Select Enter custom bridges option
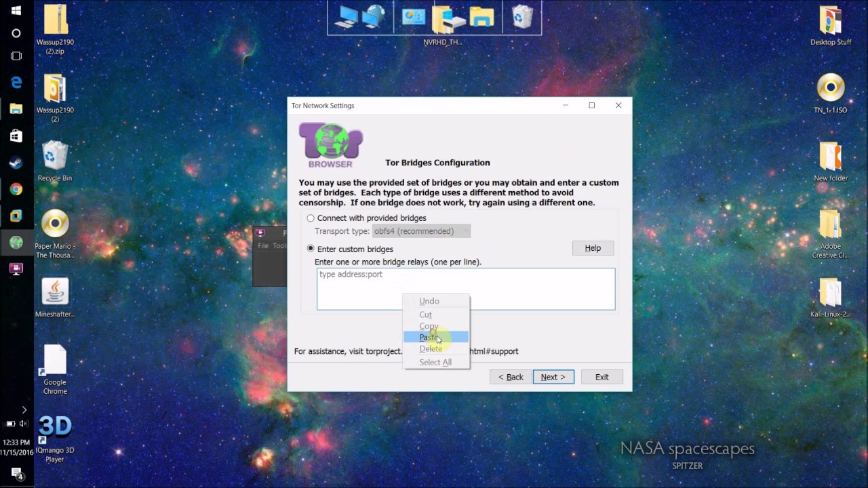The height and width of the screenshot is (488, 868). tap(311, 249)
